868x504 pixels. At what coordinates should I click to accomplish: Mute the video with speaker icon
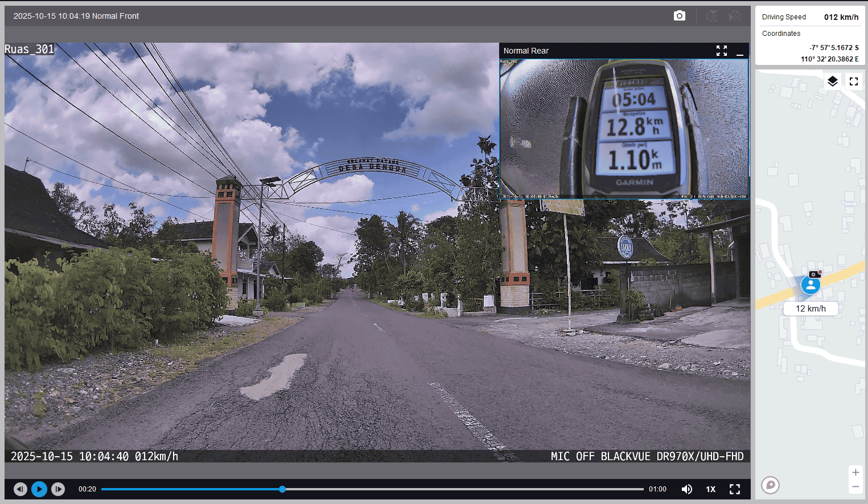[687, 489]
